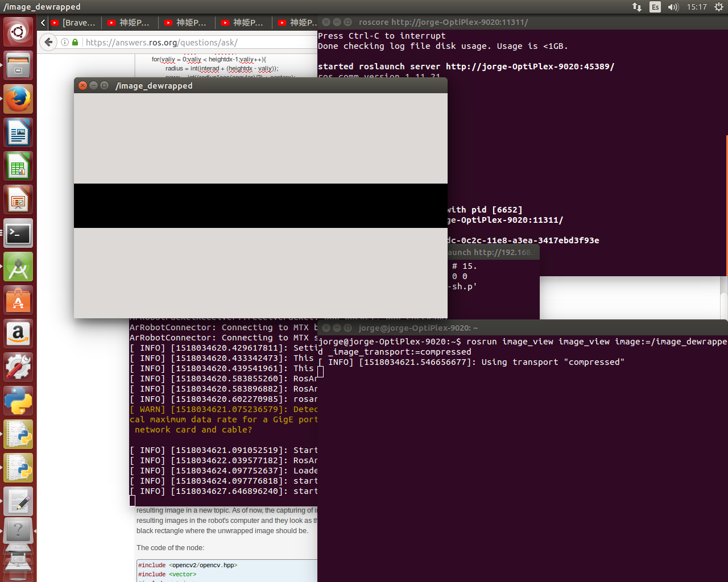Click the green padlock security icon
Image resolution: width=728 pixels, height=582 pixels.
coord(75,43)
